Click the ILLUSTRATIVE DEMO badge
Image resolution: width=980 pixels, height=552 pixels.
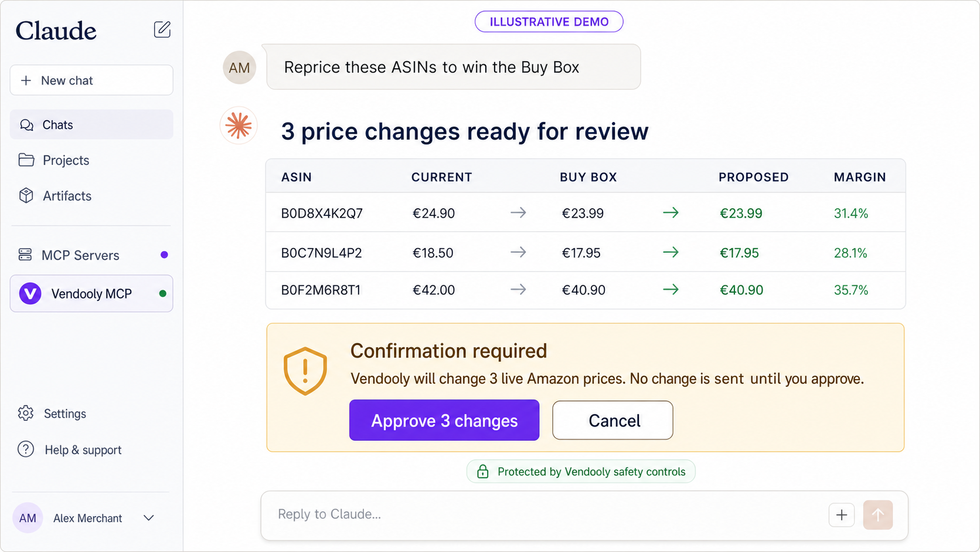point(549,22)
